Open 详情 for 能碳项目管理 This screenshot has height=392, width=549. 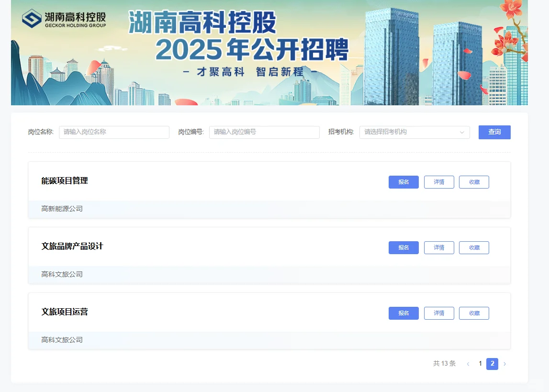439,182
